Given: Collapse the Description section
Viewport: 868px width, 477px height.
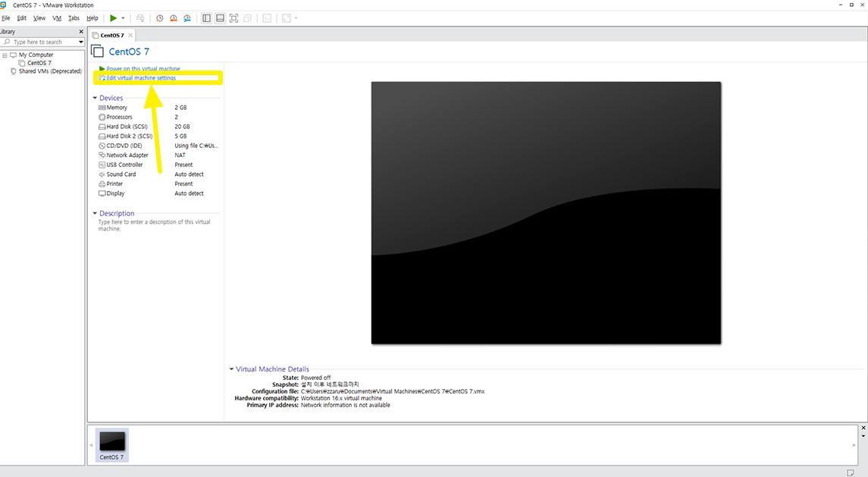Looking at the screenshot, I should (x=95, y=213).
